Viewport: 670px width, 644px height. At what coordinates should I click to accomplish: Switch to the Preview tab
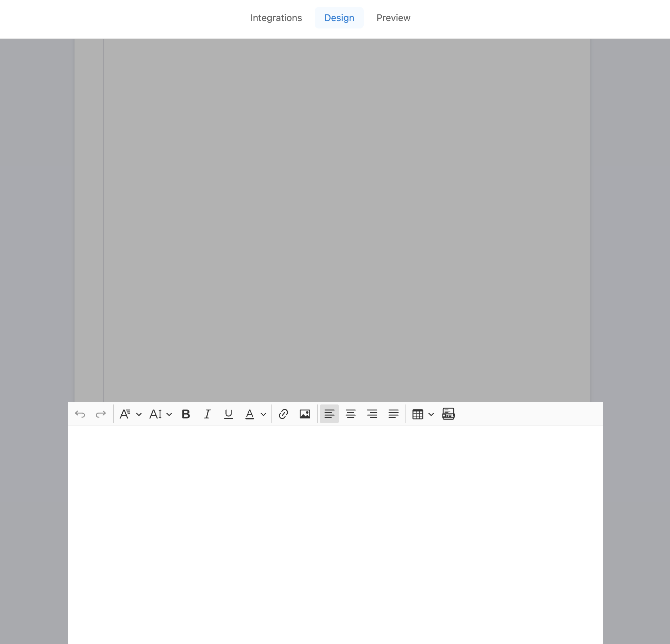(393, 18)
